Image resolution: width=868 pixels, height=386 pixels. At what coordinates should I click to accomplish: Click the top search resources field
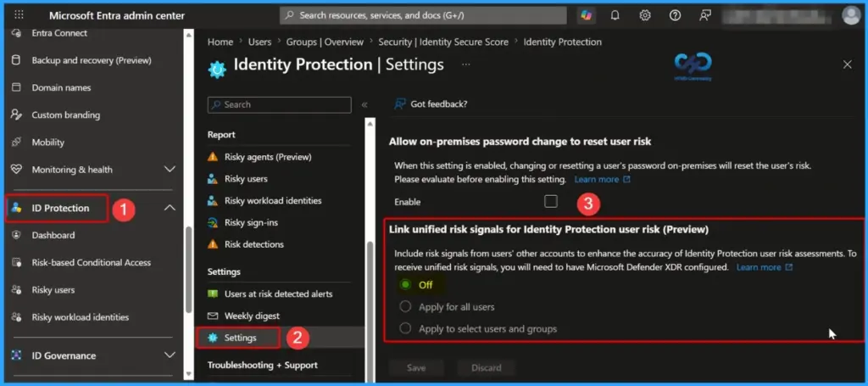click(x=423, y=15)
